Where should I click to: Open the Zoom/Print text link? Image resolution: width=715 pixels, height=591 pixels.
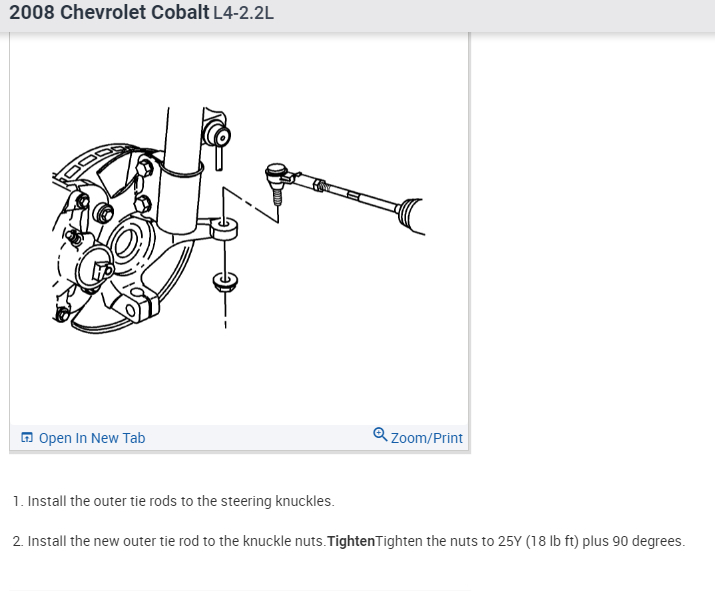(x=426, y=438)
